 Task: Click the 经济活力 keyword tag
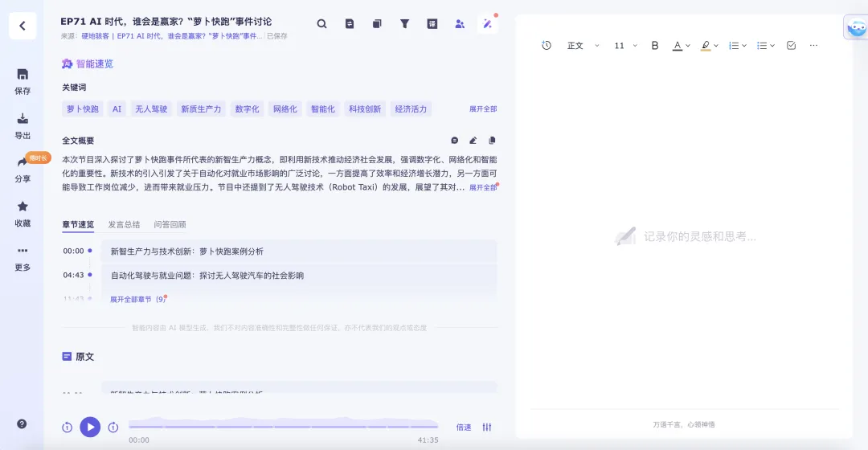411,109
